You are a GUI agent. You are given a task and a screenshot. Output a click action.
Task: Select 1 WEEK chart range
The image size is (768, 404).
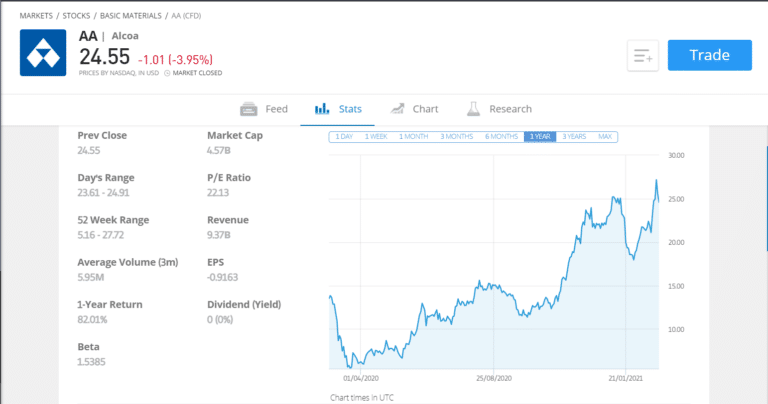[376, 137]
